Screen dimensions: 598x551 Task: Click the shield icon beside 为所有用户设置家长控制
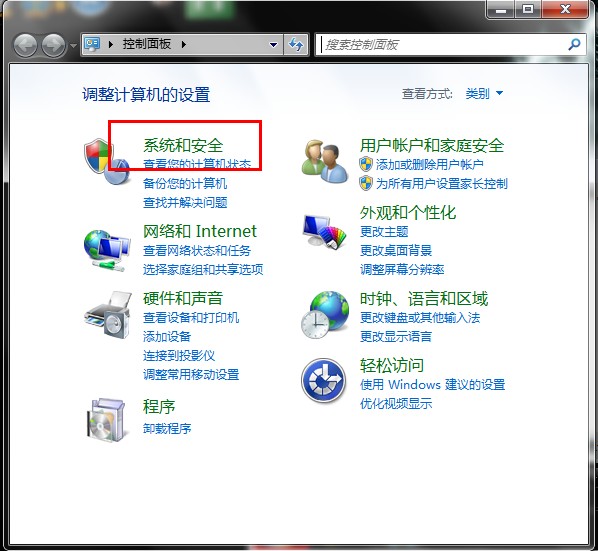[366, 183]
